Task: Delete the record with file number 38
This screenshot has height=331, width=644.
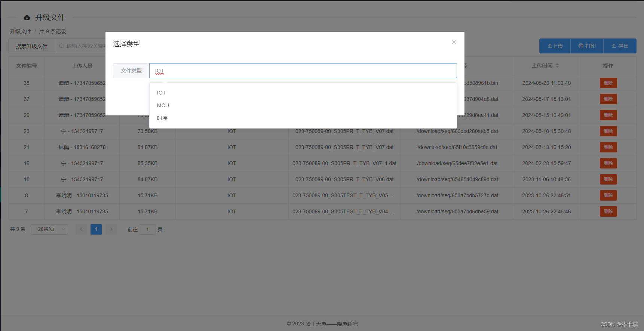Action: 608,83
